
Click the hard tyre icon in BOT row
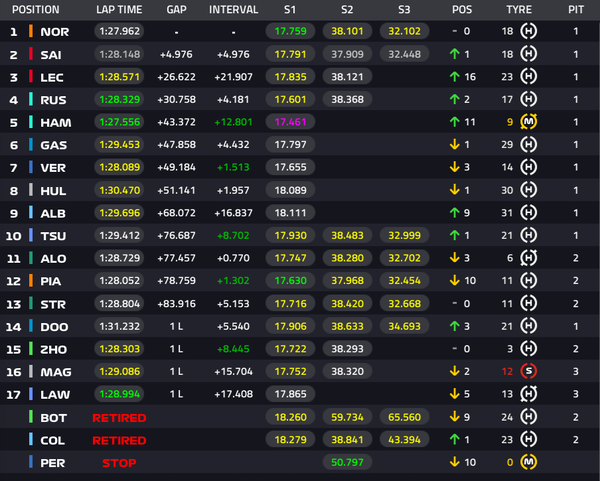click(528, 417)
